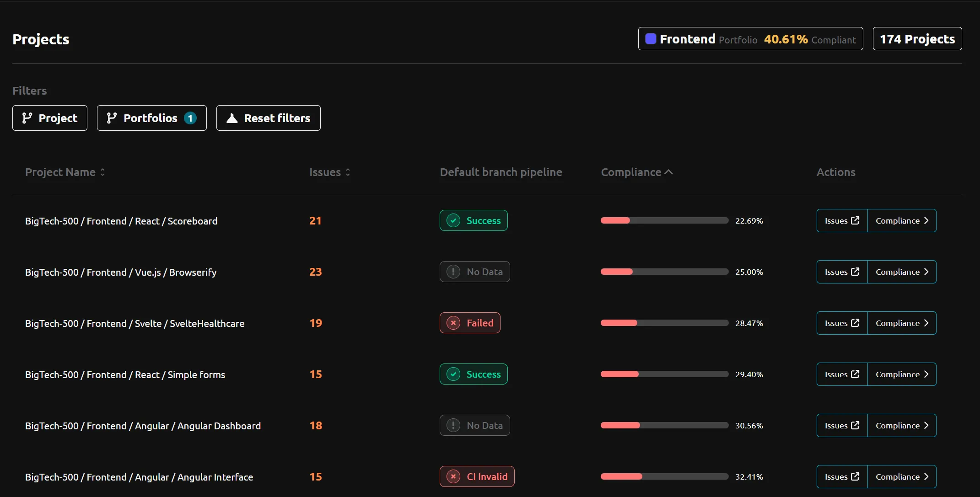The image size is (980, 497).
Task: Click CI Invalid icon for Angular Interface
Action: click(453, 476)
